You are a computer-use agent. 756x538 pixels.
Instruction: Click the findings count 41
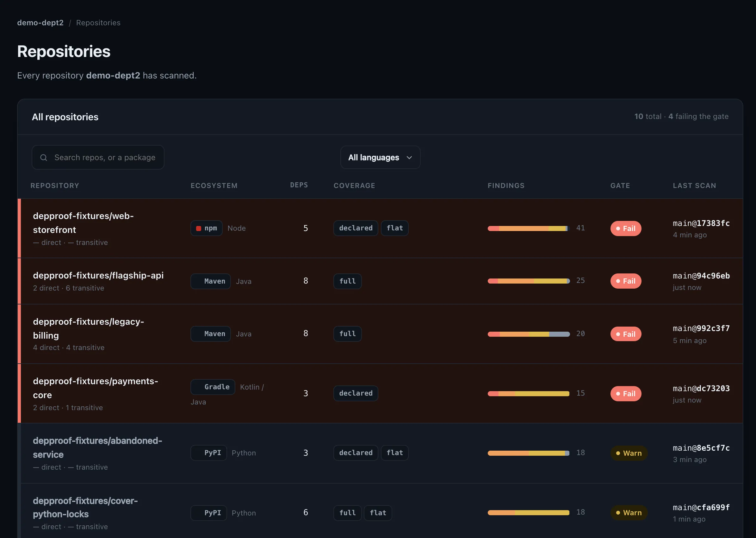tap(580, 228)
